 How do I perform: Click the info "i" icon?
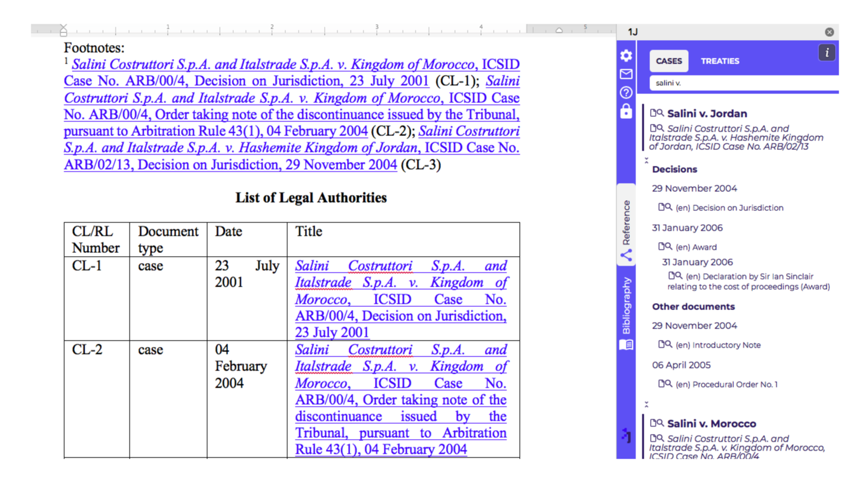click(x=827, y=53)
